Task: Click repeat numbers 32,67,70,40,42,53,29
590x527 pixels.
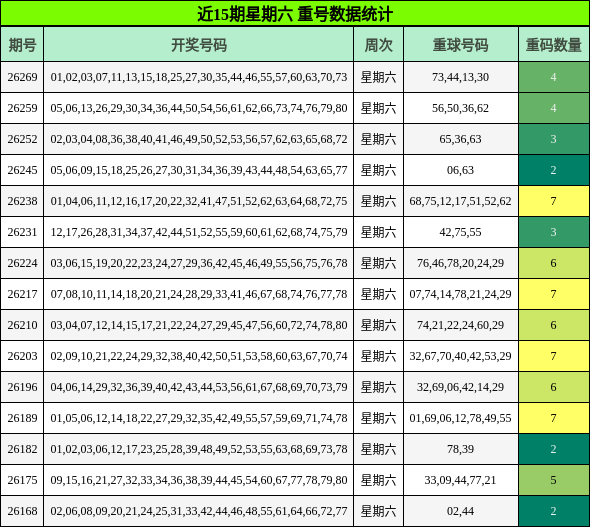Action: point(461,356)
